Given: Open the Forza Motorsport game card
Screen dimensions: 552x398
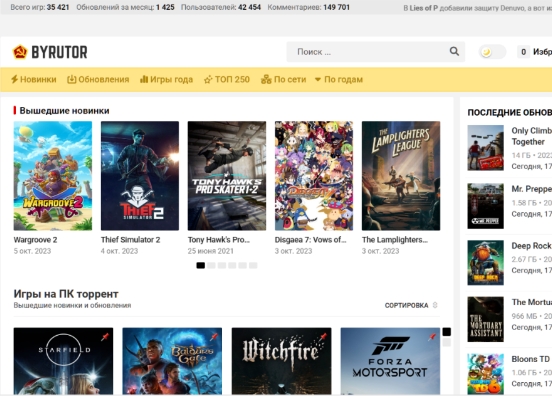Looking at the screenshot, I should [390, 361].
